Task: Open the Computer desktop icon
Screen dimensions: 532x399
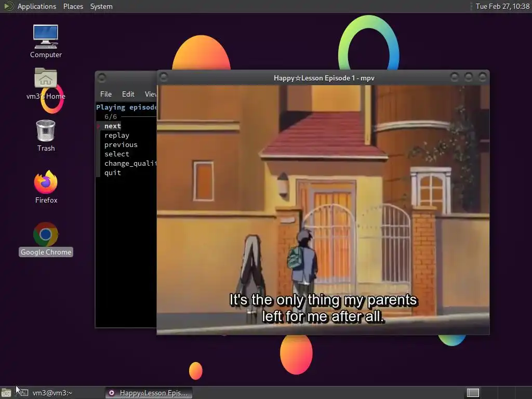Action: [x=46, y=41]
